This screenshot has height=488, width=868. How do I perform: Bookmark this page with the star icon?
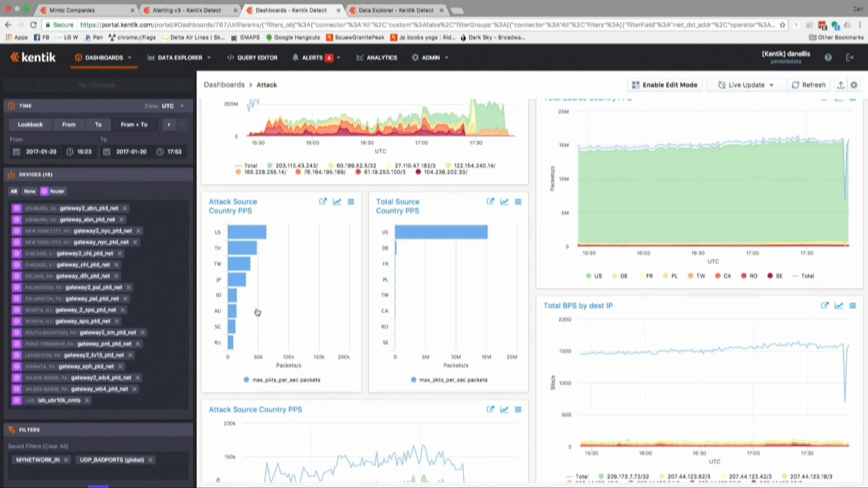782,25
